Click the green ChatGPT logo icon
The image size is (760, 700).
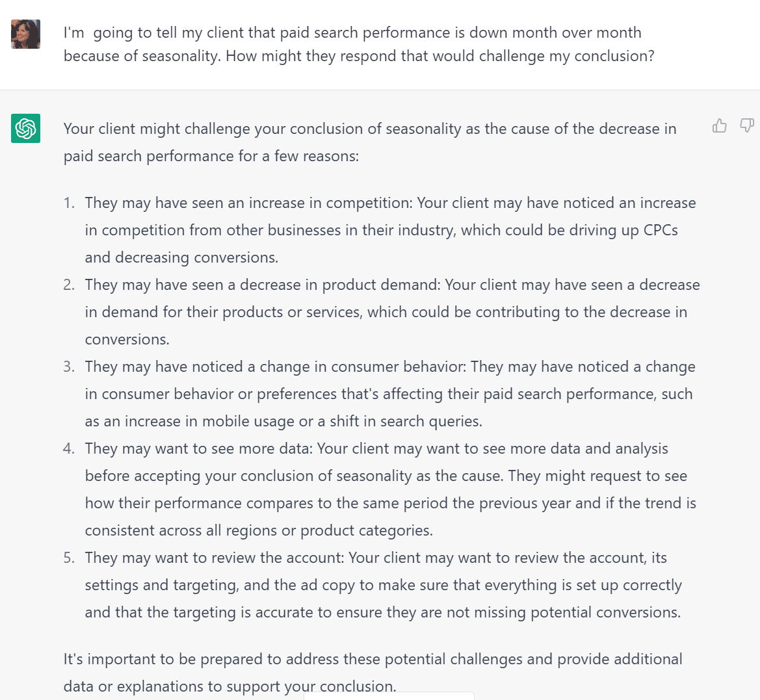pos(26,128)
